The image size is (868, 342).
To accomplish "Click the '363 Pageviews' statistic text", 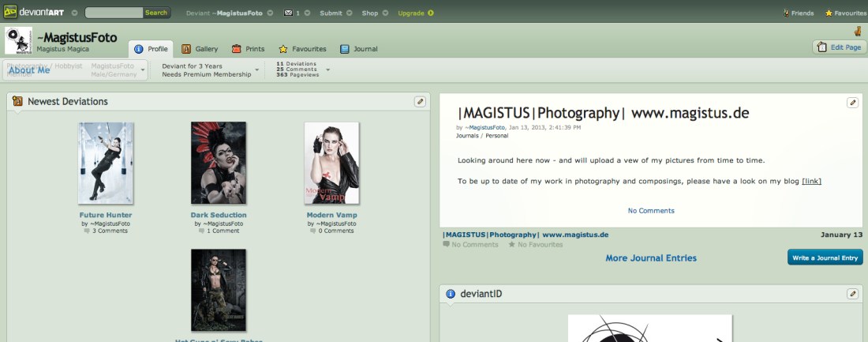I will pos(297,75).
